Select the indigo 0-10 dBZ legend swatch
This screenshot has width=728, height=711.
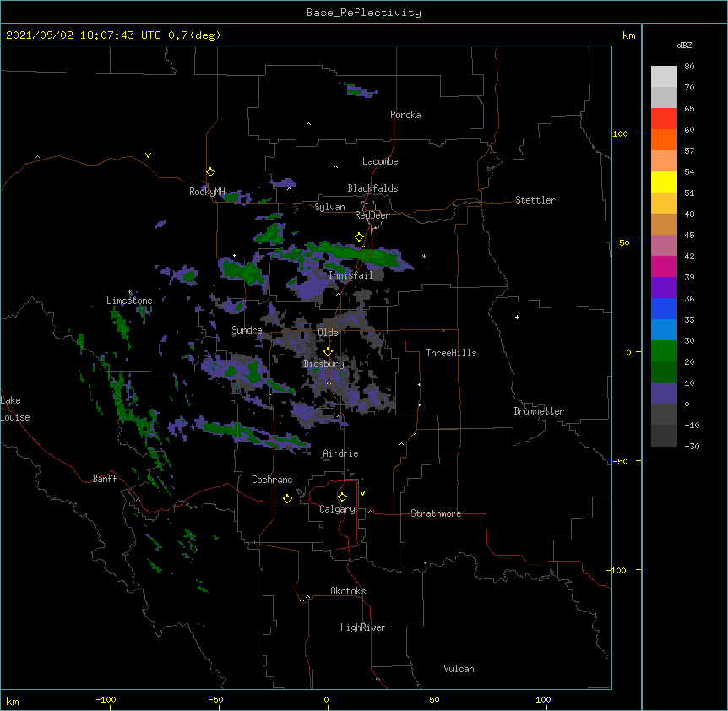pyautogui.click(x=664, y=393)
